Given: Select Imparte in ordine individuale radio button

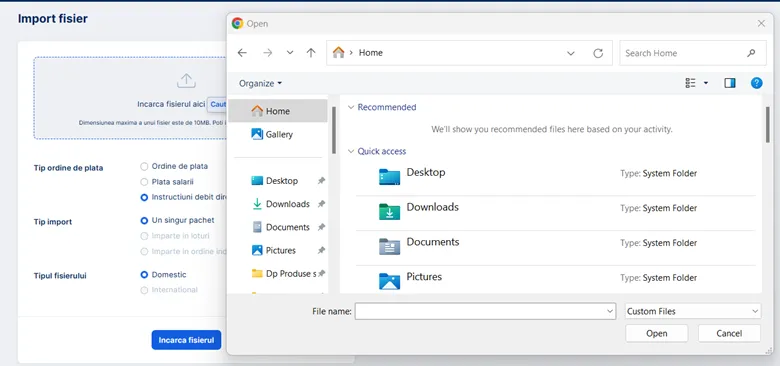Looking at the screenshot, I should point(144,252).
